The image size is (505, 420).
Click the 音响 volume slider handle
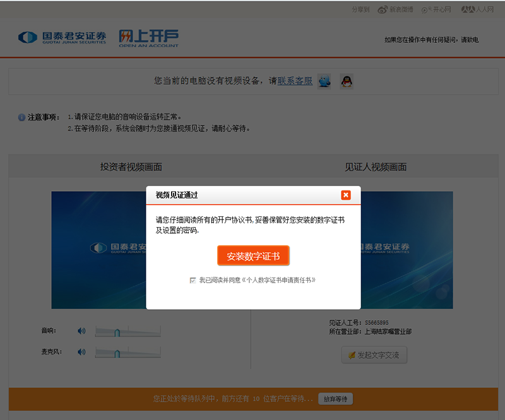(117, 332)
